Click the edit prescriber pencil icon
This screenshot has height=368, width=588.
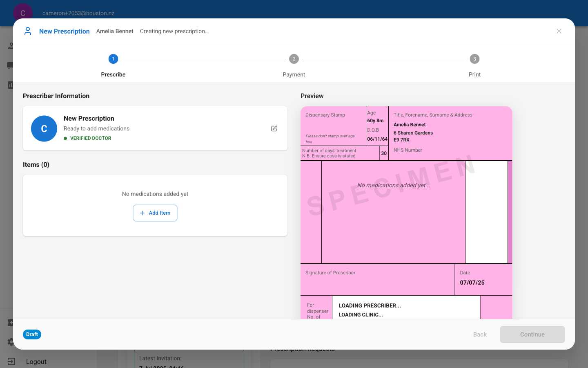point(274,128)
